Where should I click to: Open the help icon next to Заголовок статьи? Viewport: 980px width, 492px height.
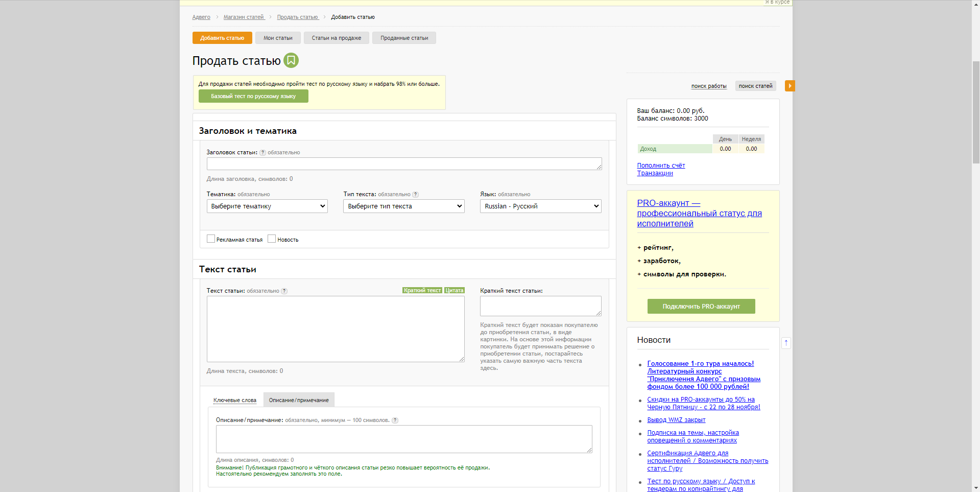[x=262, y=152]
